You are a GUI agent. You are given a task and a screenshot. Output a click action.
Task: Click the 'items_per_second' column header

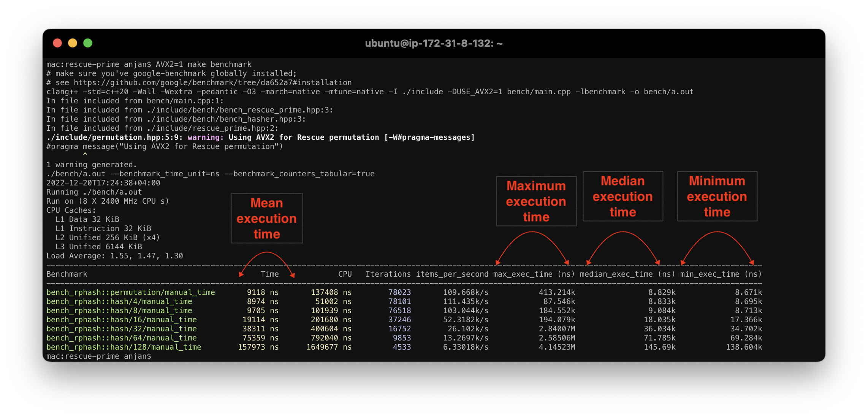click(452, 274)
